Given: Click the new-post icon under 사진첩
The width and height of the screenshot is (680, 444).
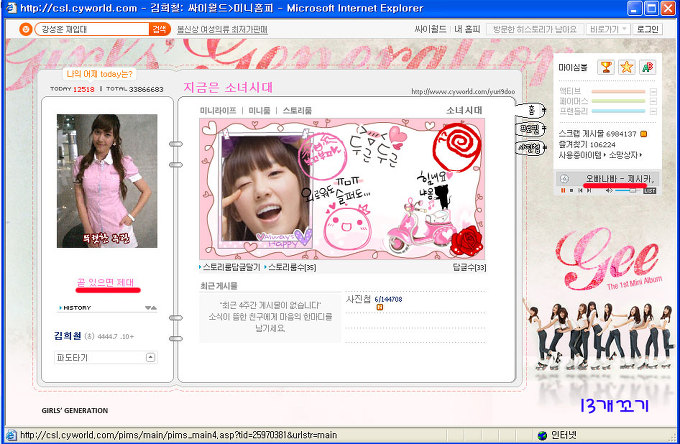Looking at the screenshot, I should point(380,307).
